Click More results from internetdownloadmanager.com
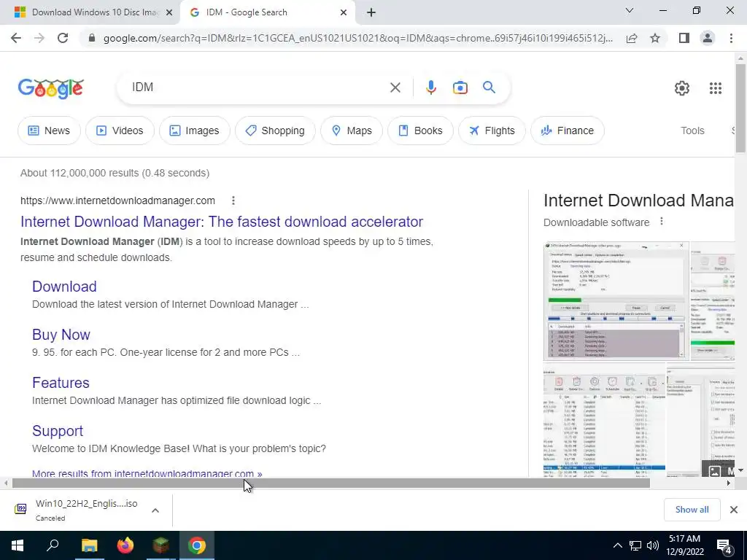747x560 pixels. tap(147, 473)
